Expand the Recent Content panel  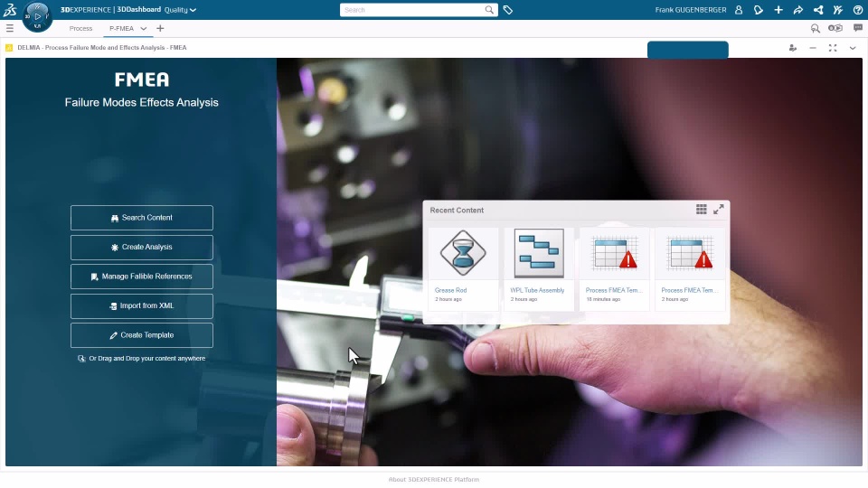click(719, 209)
